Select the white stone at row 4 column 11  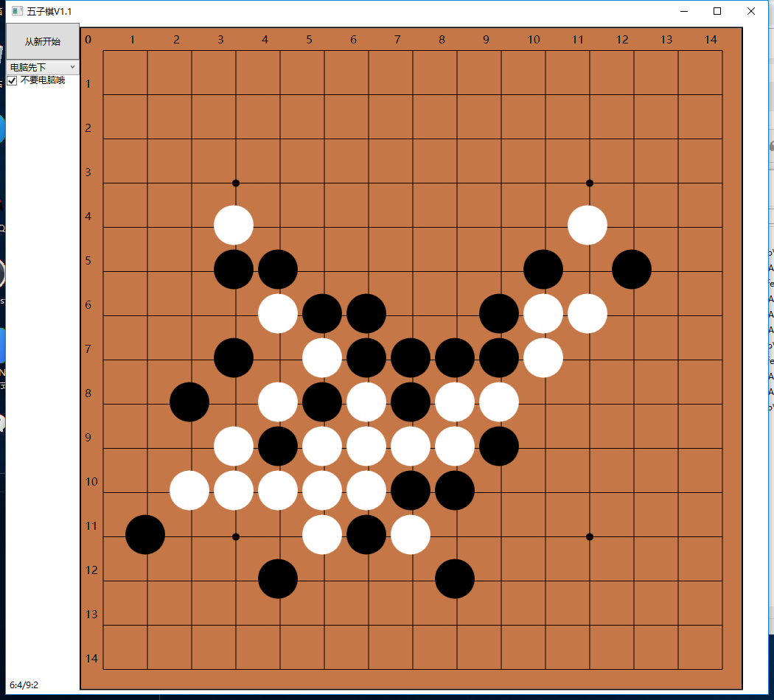[587, 225]
